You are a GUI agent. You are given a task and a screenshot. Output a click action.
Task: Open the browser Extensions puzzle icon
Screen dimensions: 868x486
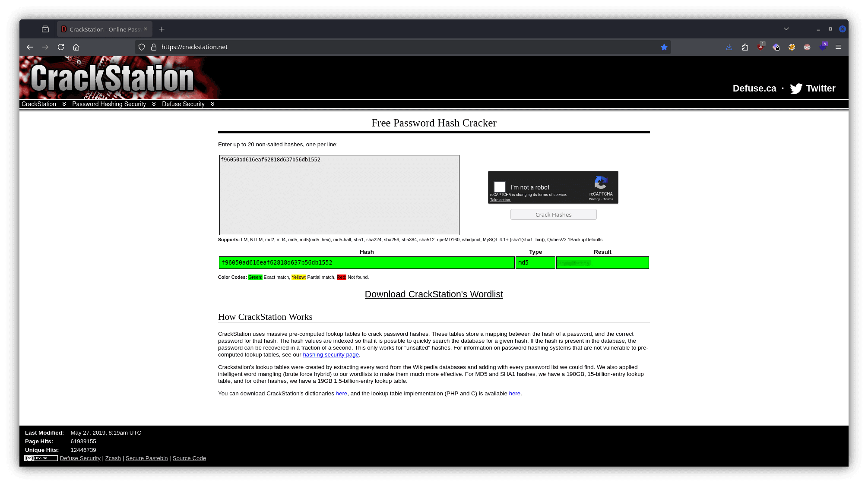pyautogui.click(x=744, y=47)
